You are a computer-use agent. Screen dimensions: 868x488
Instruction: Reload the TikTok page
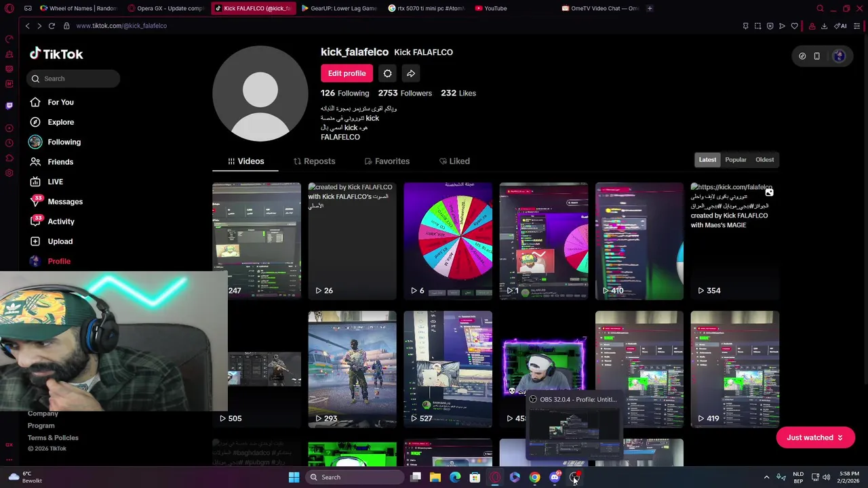pyautogui.click(x=52, y=26)
